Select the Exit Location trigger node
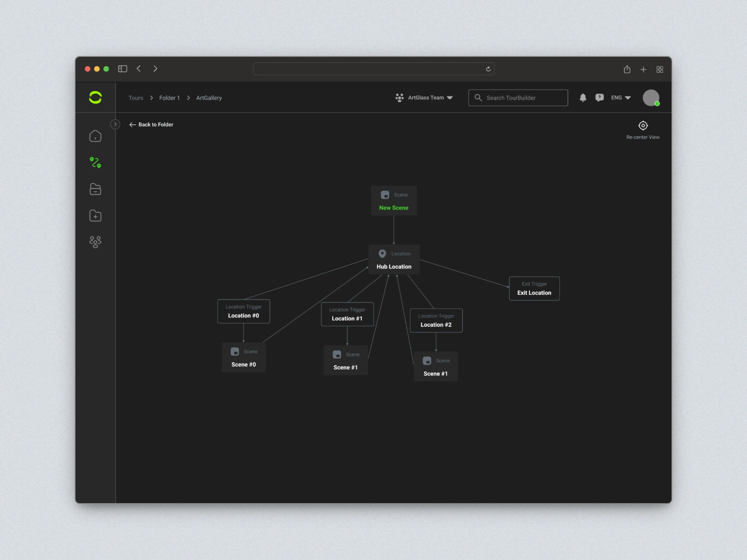Image resolution: width=747 pixels, height=560 pixels. [x=534, y=289]
